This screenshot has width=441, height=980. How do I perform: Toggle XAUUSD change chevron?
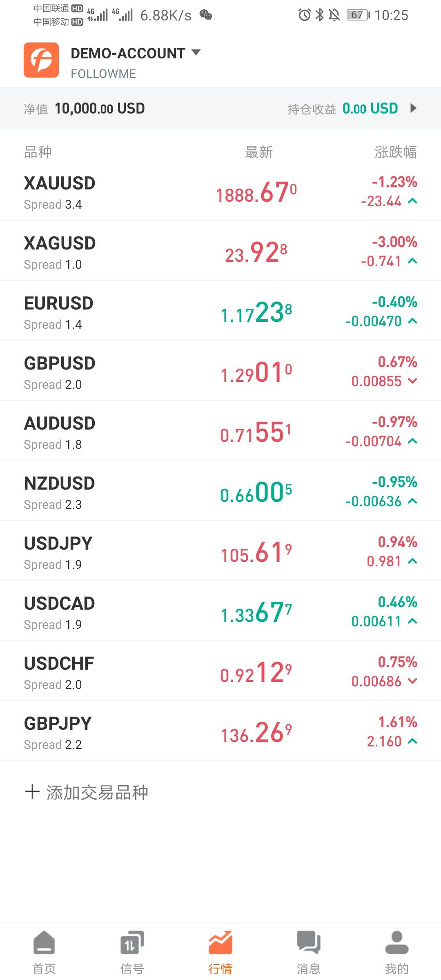coord(412,201)
